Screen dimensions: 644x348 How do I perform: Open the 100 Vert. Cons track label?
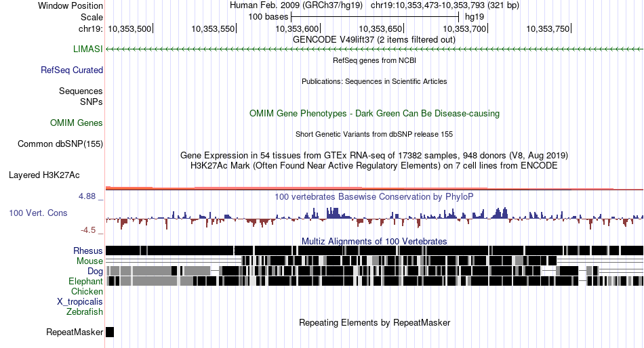[x=38, y=213]
